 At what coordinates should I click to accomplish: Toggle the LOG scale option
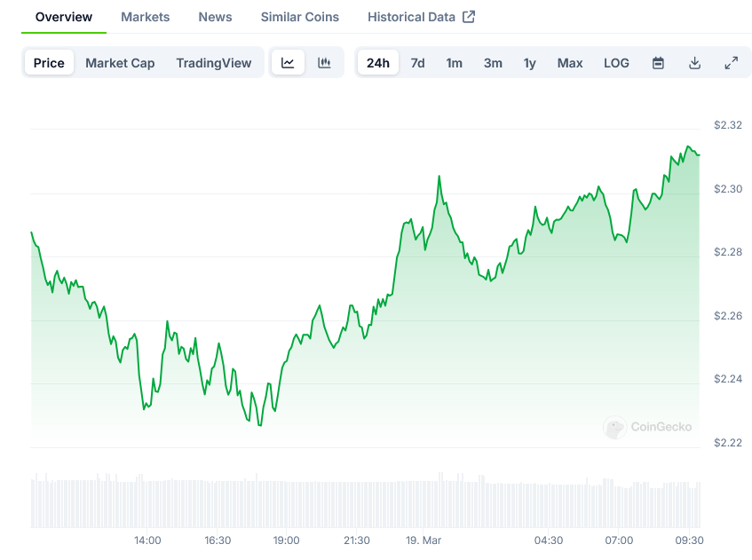(616, 63)
